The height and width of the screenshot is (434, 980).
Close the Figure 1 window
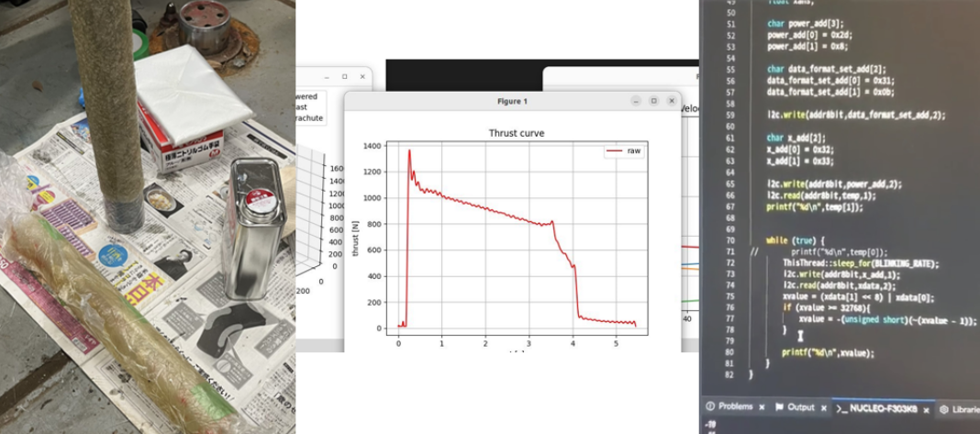pos(672,101)
